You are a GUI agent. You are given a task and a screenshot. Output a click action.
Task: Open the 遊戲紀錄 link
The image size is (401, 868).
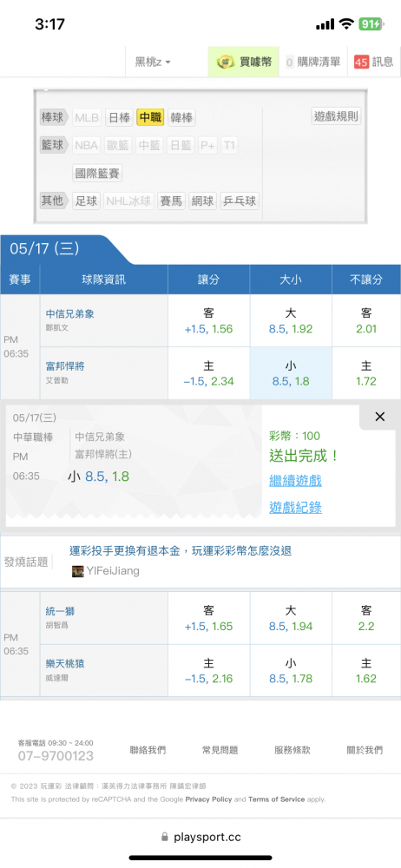point(295,507)
